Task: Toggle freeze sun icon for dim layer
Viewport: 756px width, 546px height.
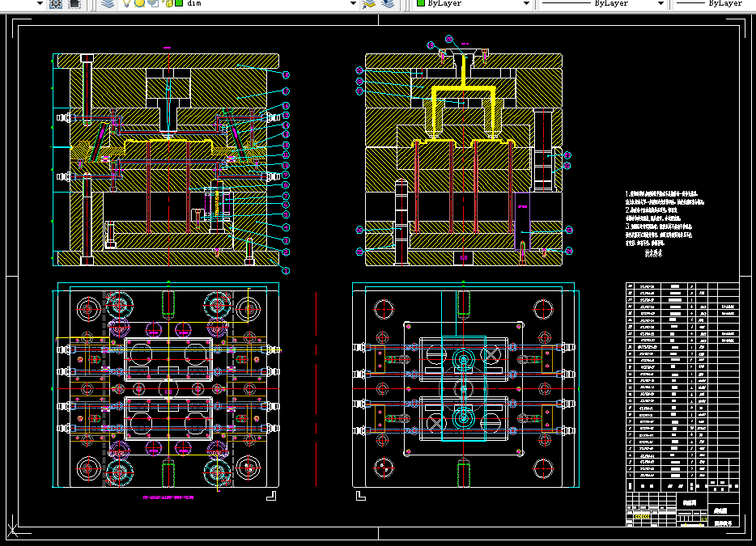Action: [x=139, y=3]
